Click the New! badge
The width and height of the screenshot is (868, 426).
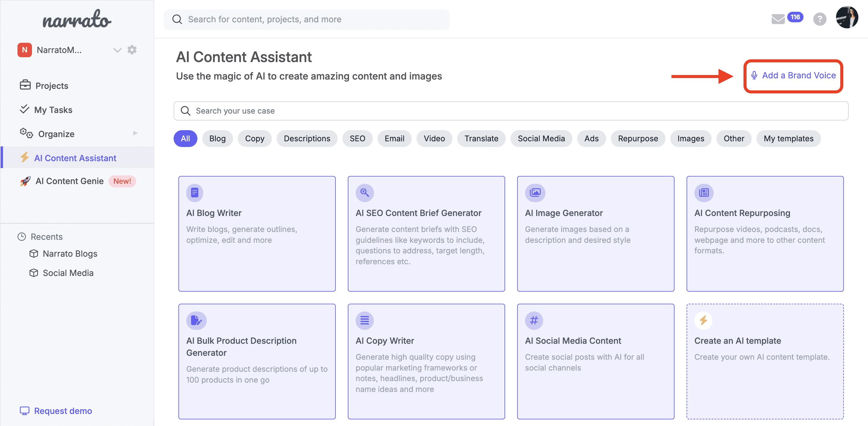click(122, 181)
